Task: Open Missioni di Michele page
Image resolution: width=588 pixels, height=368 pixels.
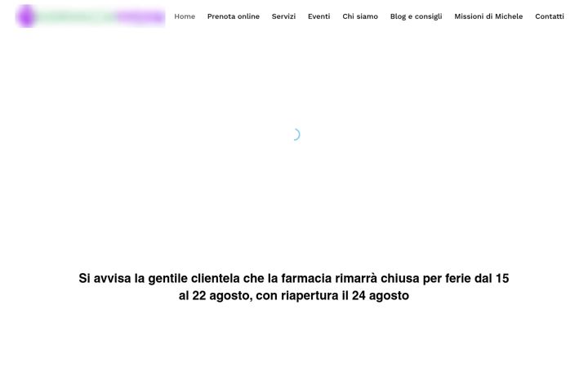Action: [x=488, y=16]
